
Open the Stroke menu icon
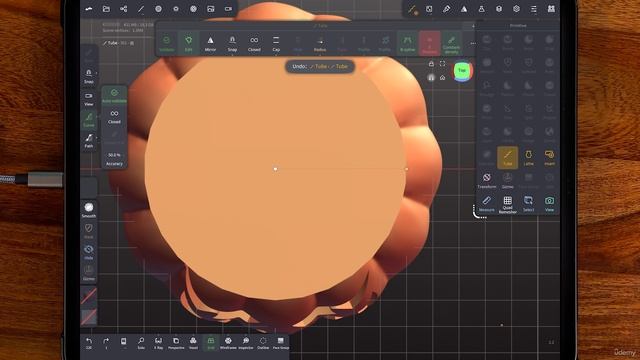coord(429,9)
